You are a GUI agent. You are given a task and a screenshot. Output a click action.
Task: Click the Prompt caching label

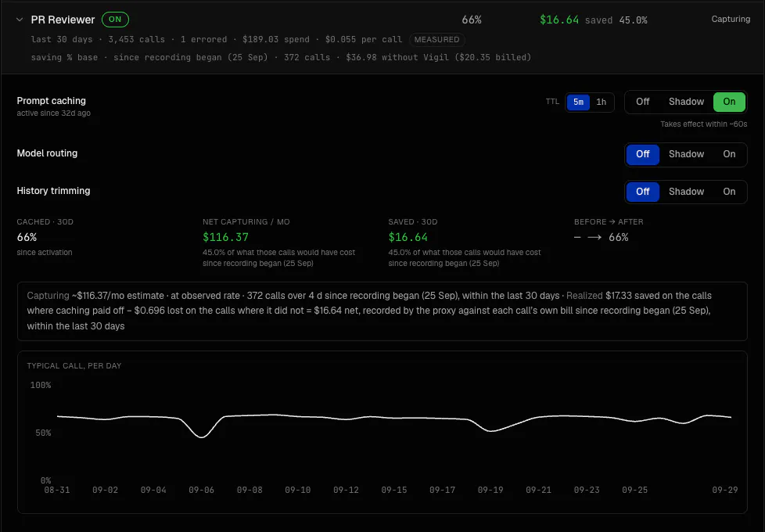(51, 101)
